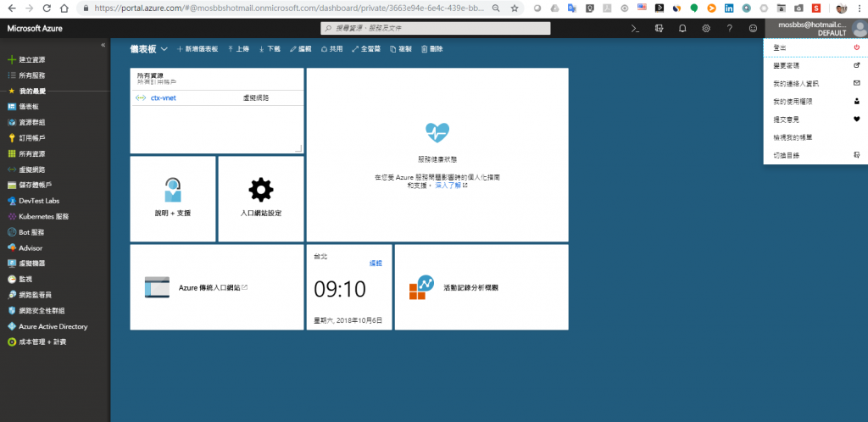Open DevTest Labs in sidebar

pyautogui.click(x=39, y=201)
